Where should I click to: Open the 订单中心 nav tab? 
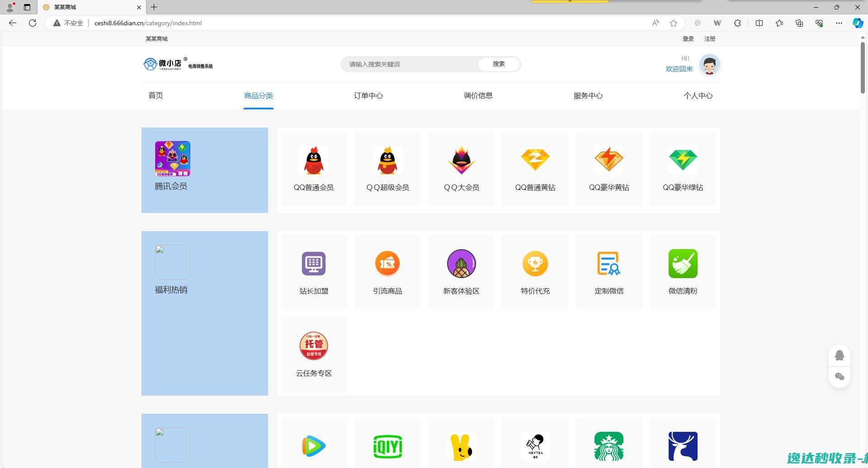click(368, 95)
